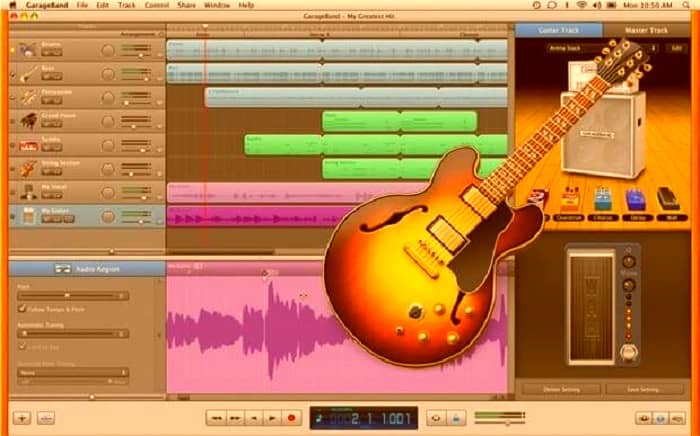Screen dimensions: 700x436
Task: Click the LCD time display
Action: (364, 418)
